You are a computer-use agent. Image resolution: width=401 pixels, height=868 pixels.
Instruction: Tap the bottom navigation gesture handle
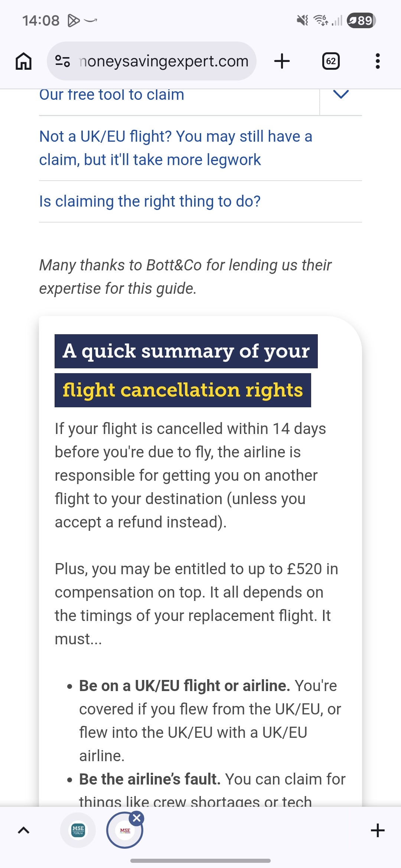point(200,861)
